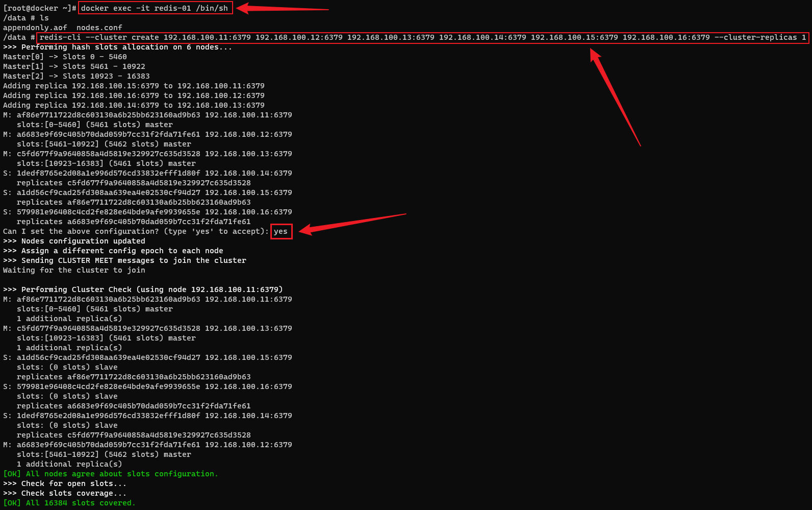The image size is (812, 510).
Task: Click the typed 'yes' answer
Action: 281,231
